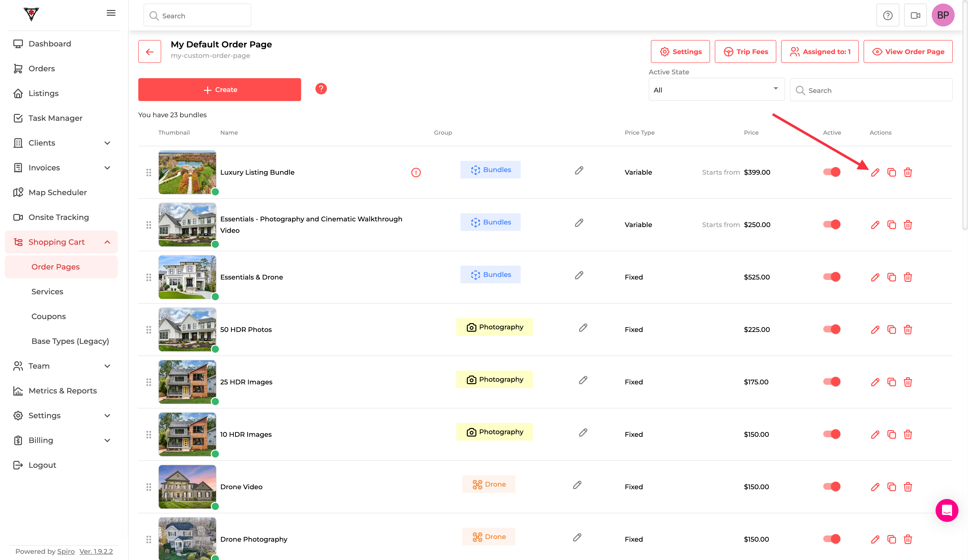Disable the 50 HDR Photos bundle

click(x=832, y=329)
